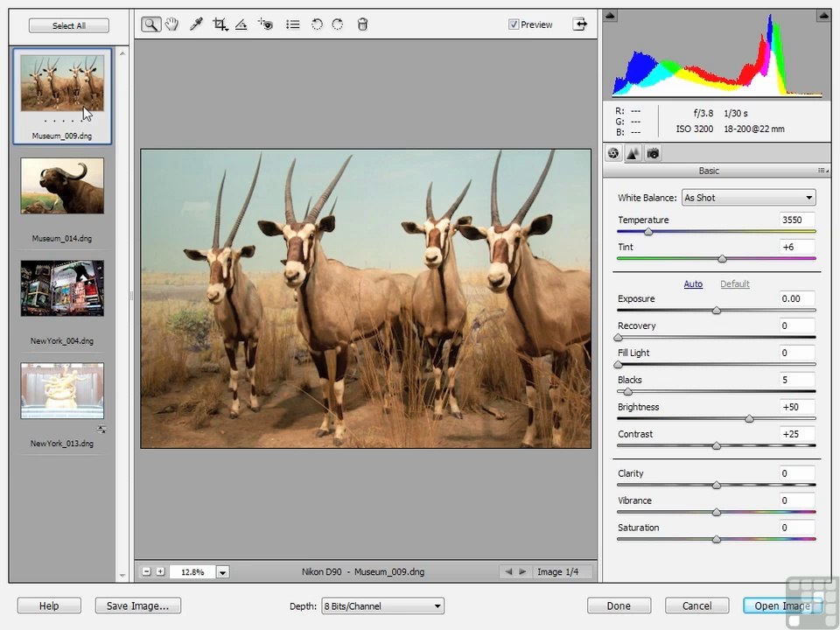This screenshot has width=840, height=630.
Task: Open the White Balance dropdown
Action: click(748, 198)
